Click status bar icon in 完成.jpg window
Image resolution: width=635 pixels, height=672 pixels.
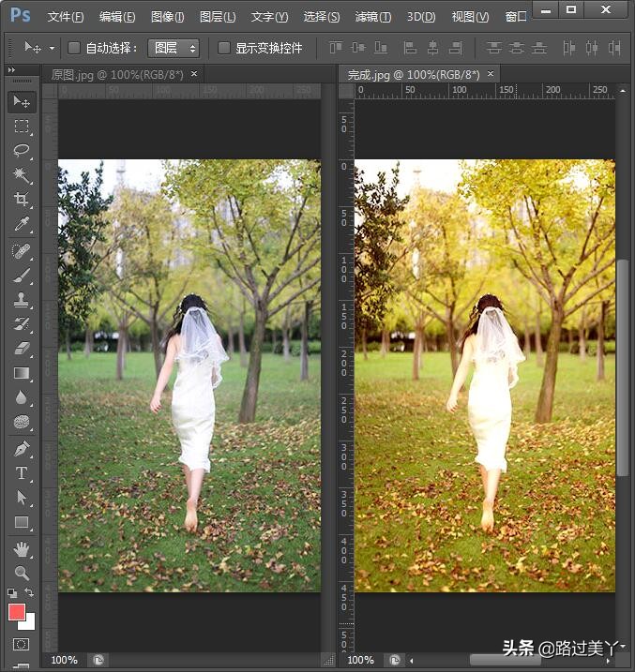tap(395, 660)
